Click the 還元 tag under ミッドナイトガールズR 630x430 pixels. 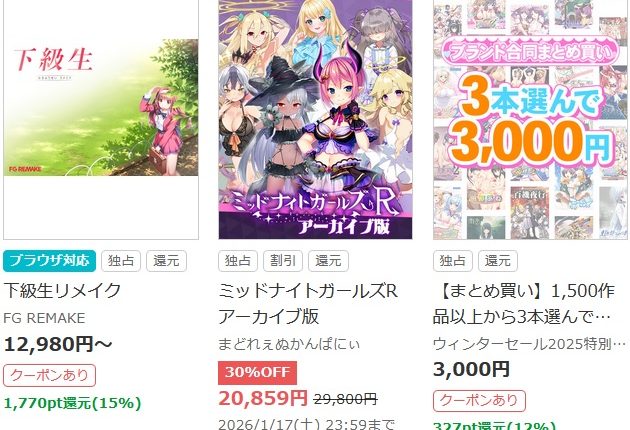pyautogui.click(x=328, y=261)
